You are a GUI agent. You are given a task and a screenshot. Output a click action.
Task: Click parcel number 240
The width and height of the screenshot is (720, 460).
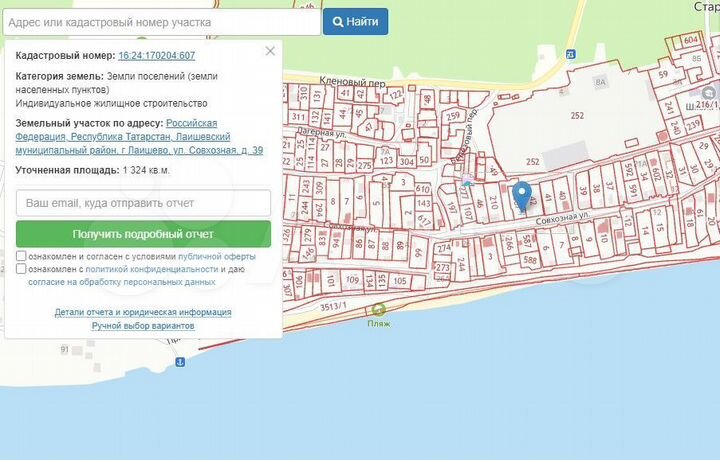675,127
